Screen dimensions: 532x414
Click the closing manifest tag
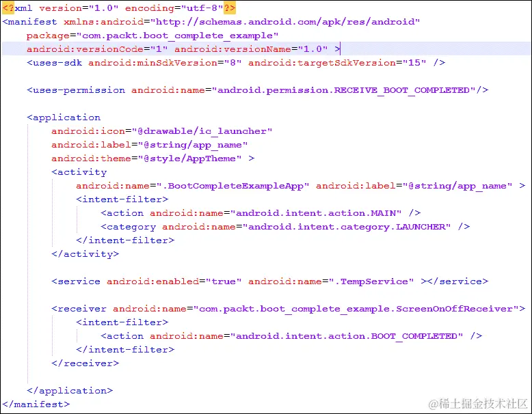pyautogui.click(x=36, y=404)
